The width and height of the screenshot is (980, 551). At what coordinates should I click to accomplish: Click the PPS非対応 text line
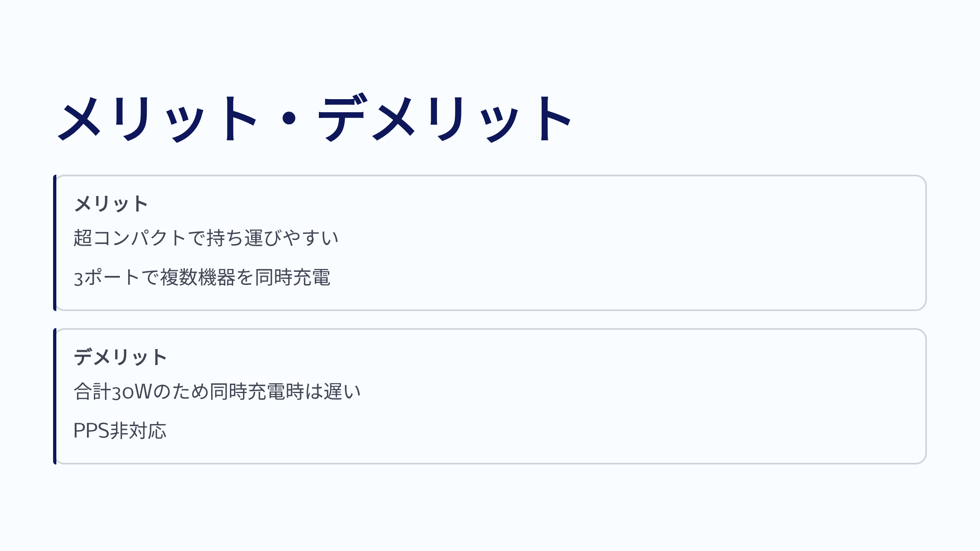point(120,431)
